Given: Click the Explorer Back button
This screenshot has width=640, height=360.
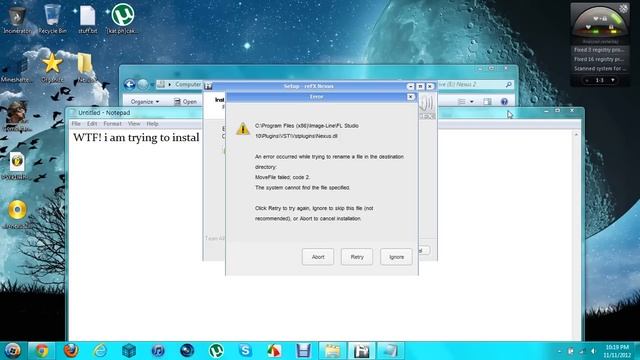Looking at the screenshot, I should [x=129, y=84].
